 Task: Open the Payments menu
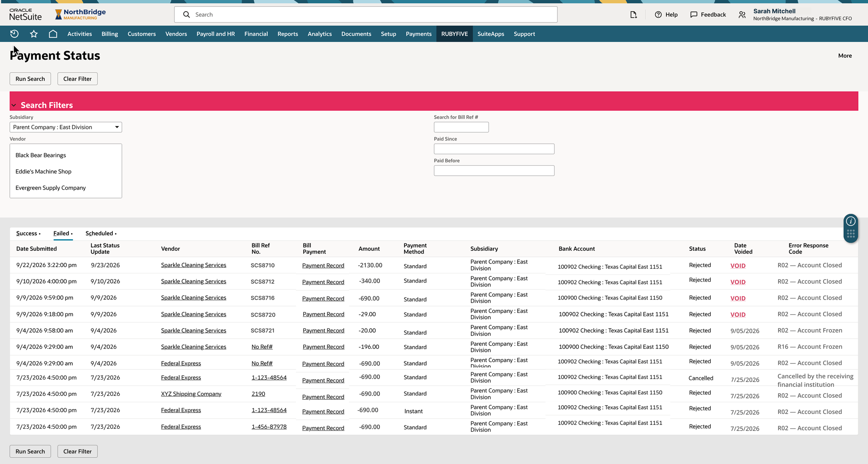tap(418, 34)
